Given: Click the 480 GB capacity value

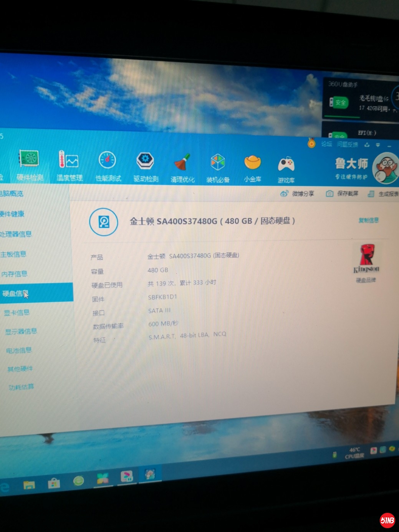Looking at the screenshot, I should coord(158,270).
